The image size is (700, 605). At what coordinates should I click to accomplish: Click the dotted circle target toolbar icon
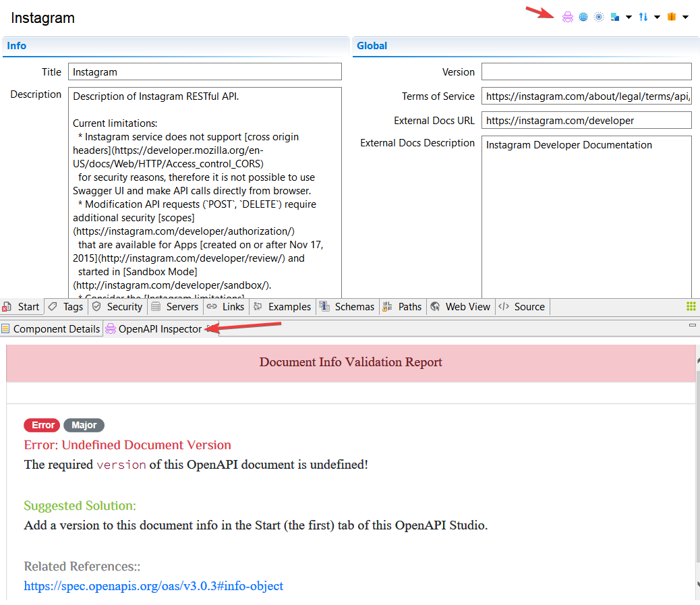click(x=598, y=17)
